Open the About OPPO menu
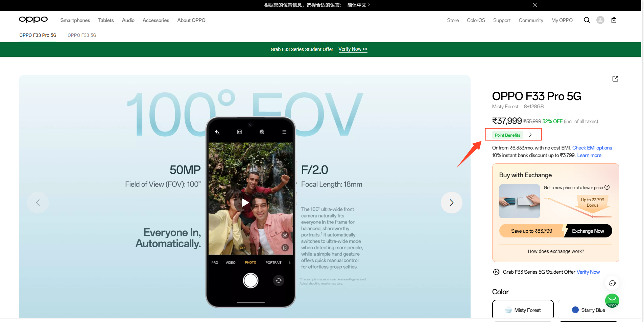The image size is (644, 322). pyautogui.click(x=191, y=20)
